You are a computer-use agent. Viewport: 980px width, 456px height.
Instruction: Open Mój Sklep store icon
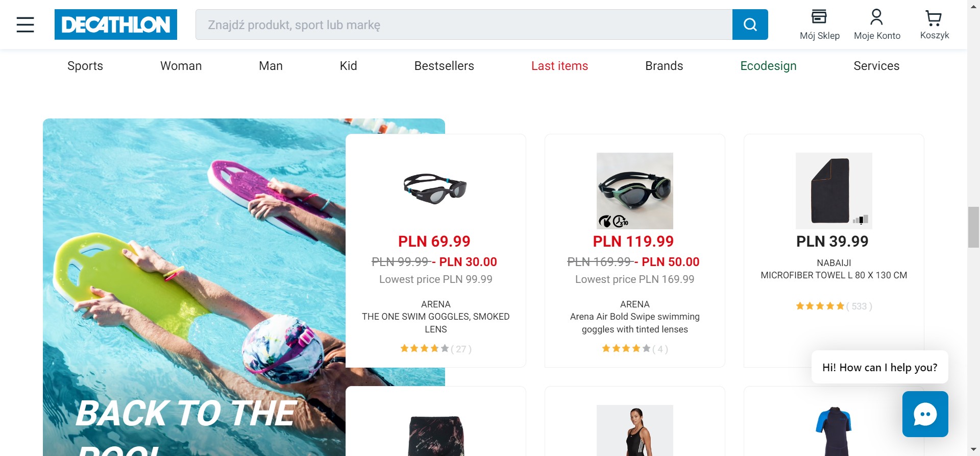click(x=819, y=25)
